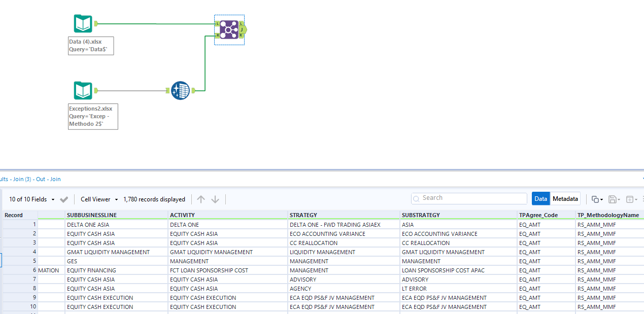644x314 pixels.
Task: Save results using the save icon
Action: click(x=612, y=199)
